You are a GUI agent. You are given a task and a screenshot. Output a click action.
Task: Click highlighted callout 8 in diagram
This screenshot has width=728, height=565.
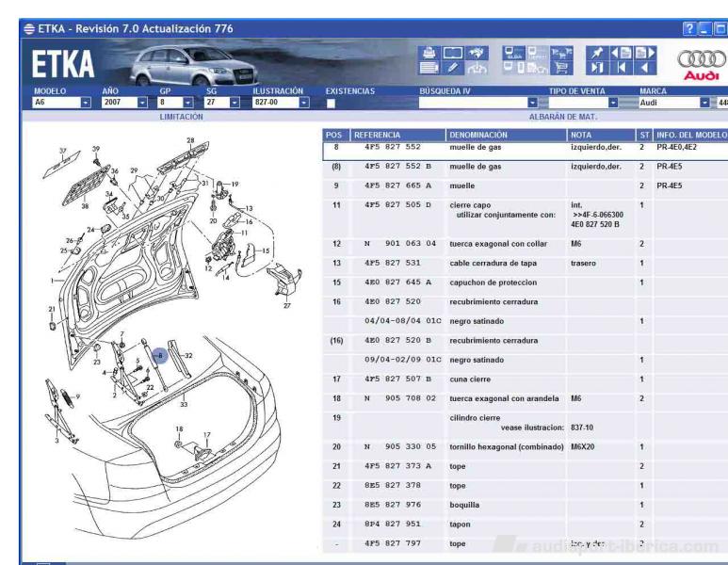(x=160, y=356)
